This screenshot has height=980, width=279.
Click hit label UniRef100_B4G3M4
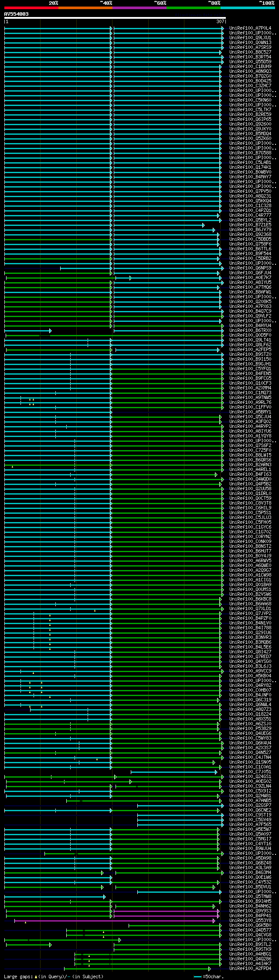(x=250, y=873)
